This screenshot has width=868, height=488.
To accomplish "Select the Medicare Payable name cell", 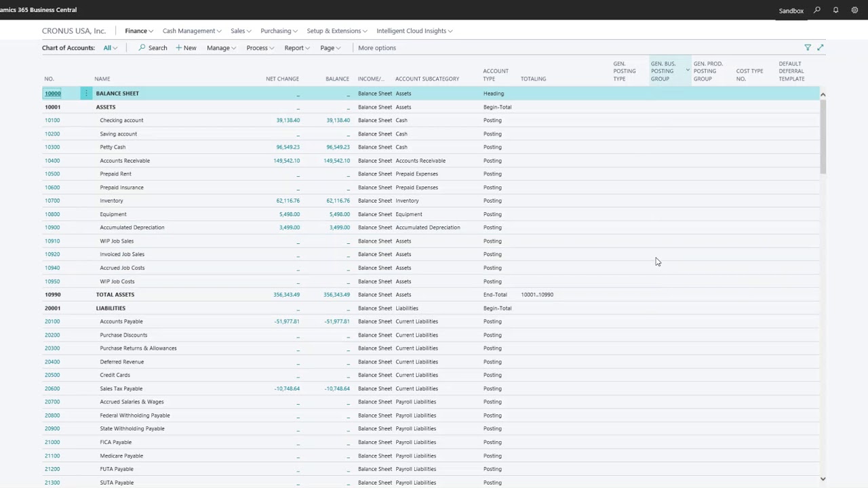I will 121,455.
